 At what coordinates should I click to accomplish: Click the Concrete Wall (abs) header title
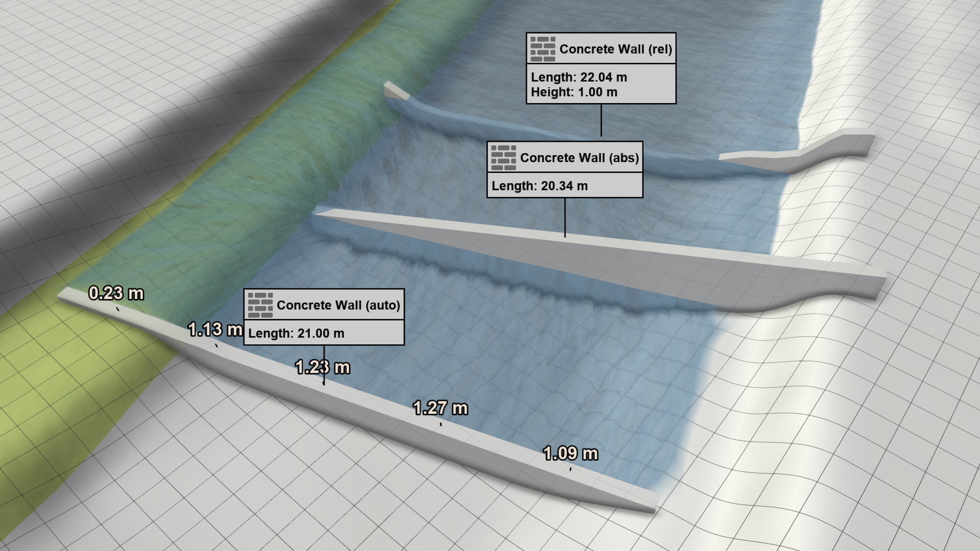(579, 159)
